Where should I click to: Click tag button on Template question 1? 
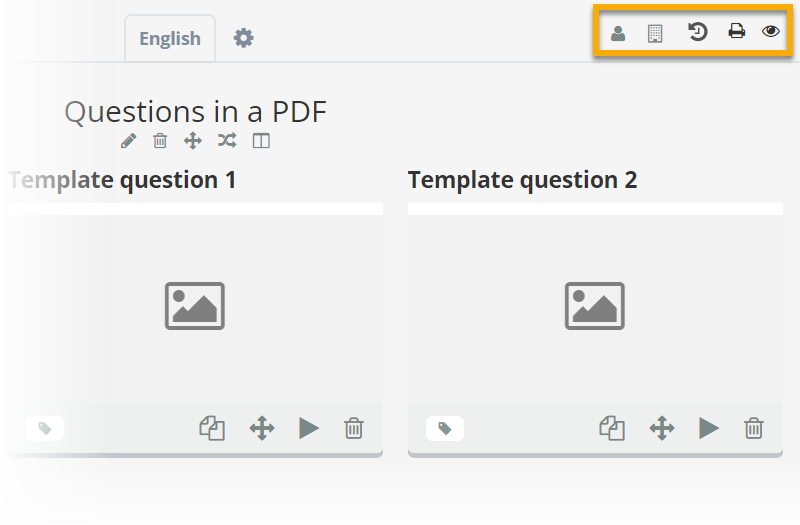pos(45,428)
